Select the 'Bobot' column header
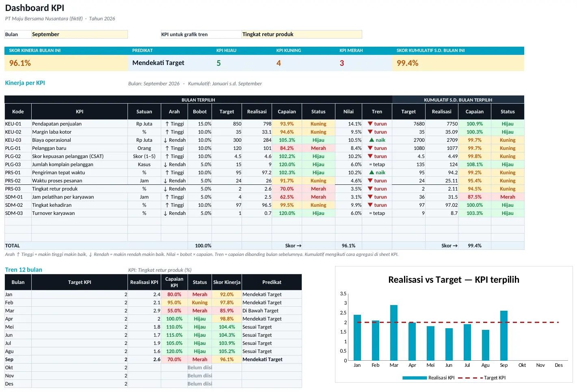Viewport: 577px width, 392px height. [200, 112]
